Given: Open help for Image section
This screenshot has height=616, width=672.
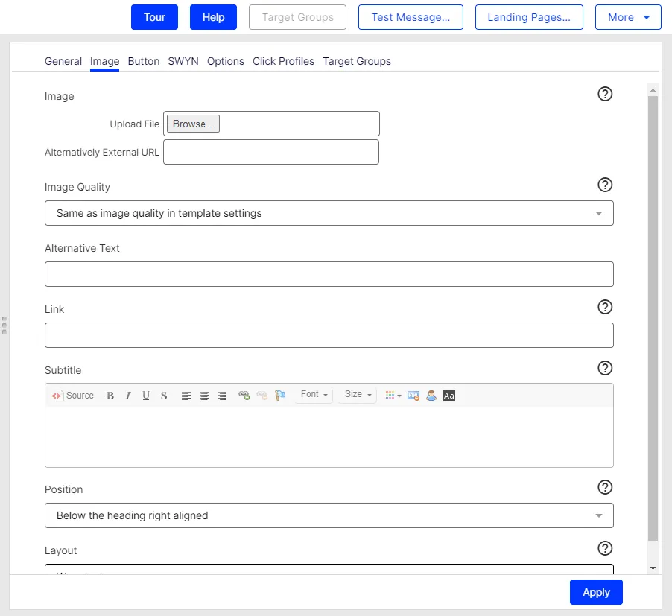Looking at the screenshot, I should pyautogui.click(x=605, y=94).
